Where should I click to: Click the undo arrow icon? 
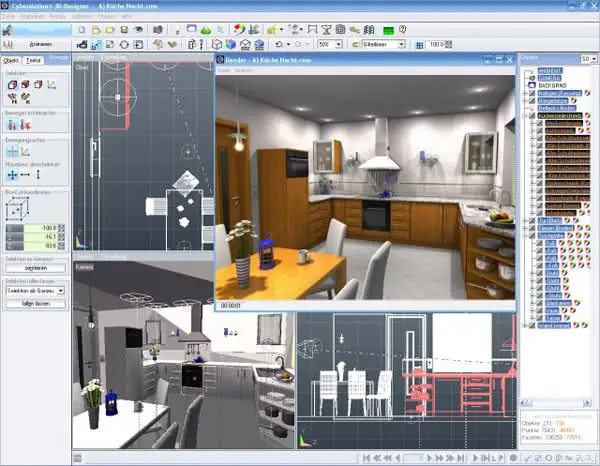(x=279, y=44)
